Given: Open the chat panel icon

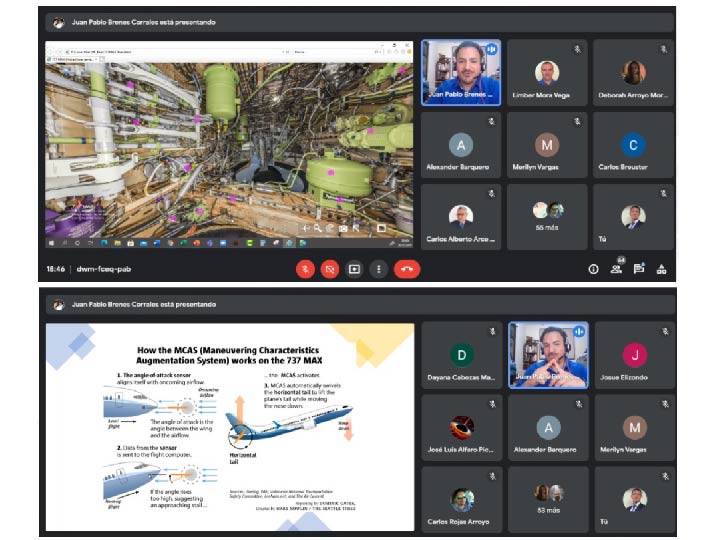Looking at the screenshot, I should click(639, 269).
